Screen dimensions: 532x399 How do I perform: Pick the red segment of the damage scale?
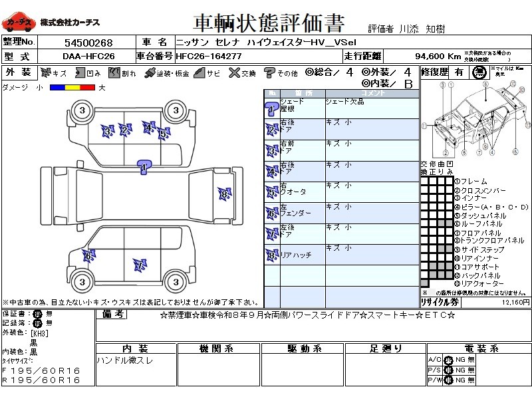(88, 88)
